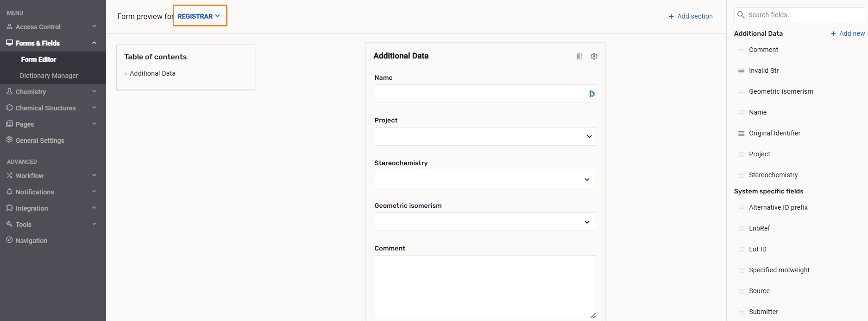Select Form Editor in the sidebar
Viewport: 868px width, 321px height.
point(38,59)
